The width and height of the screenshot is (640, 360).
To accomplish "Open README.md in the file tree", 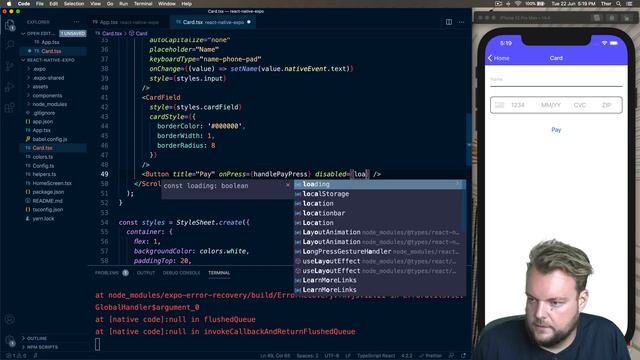I will [47, 201].
